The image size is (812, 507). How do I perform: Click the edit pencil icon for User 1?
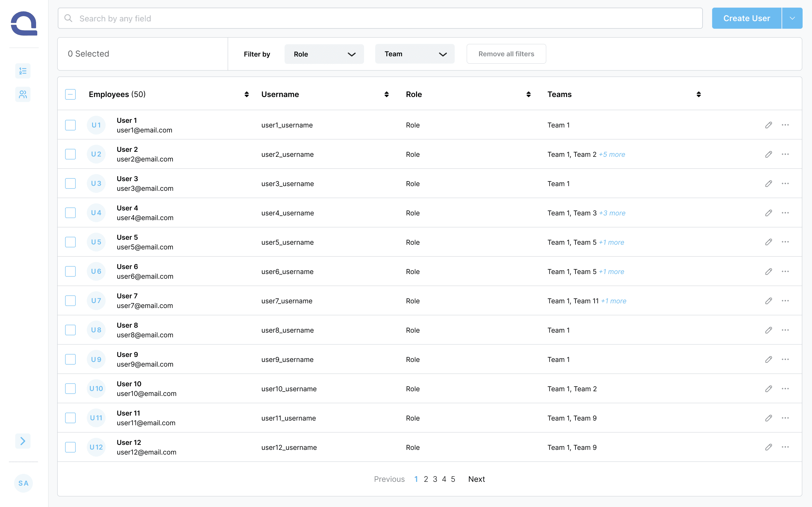768,125
